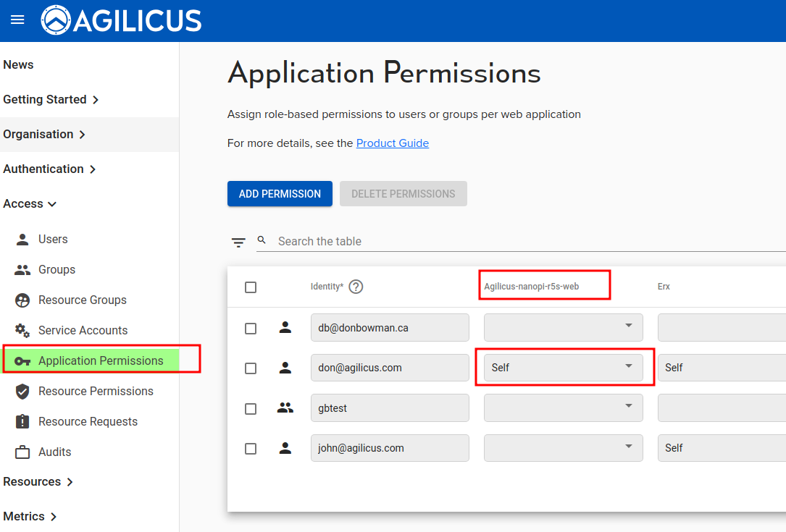Open the Self dropdown for don@agilicus.com

pos(564,368)
